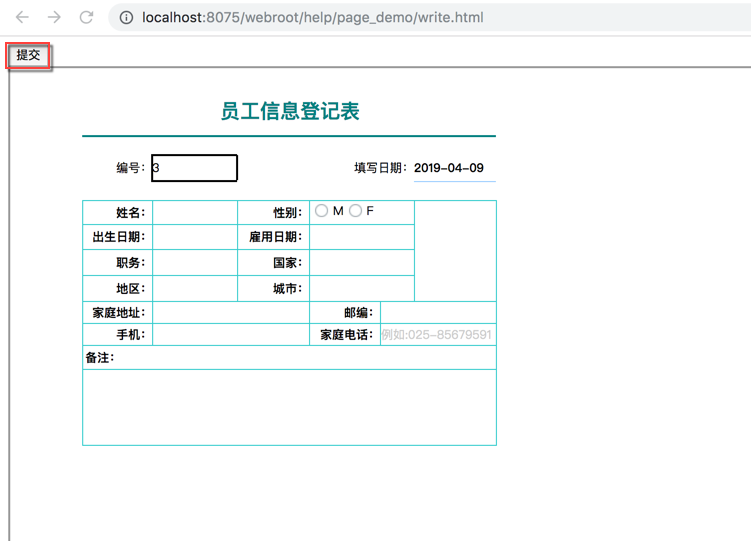
Task: Click the browser back arrow
Action: [x=23, y=18]
